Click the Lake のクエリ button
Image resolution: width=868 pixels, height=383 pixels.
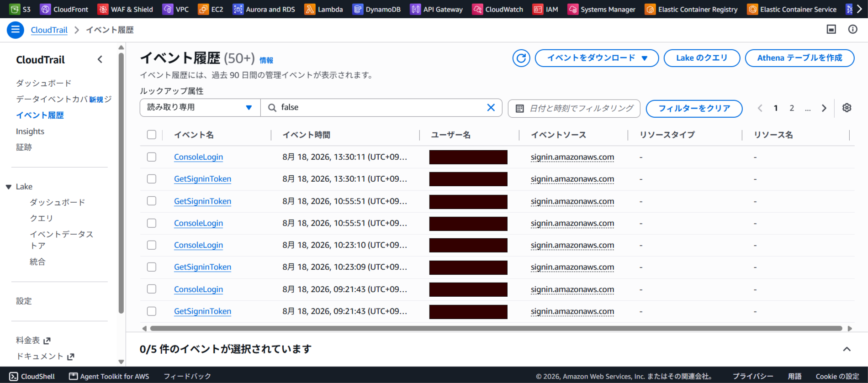702,58
